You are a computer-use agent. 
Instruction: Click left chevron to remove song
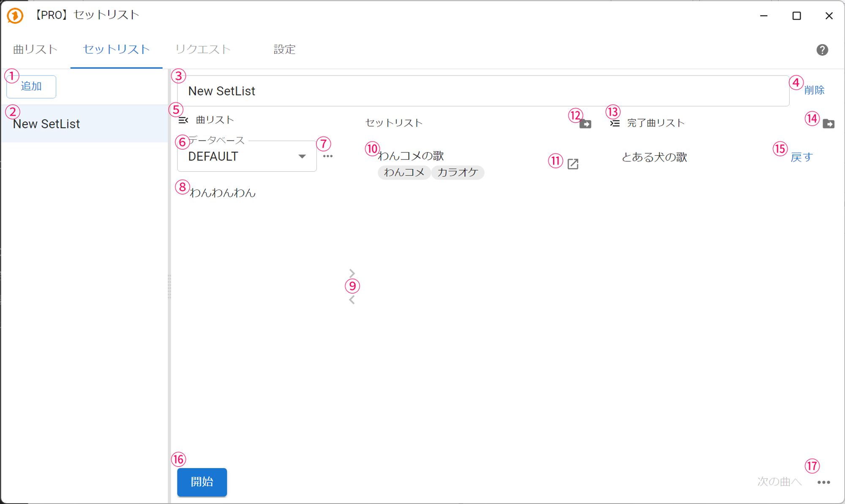(x=352, y=300)
